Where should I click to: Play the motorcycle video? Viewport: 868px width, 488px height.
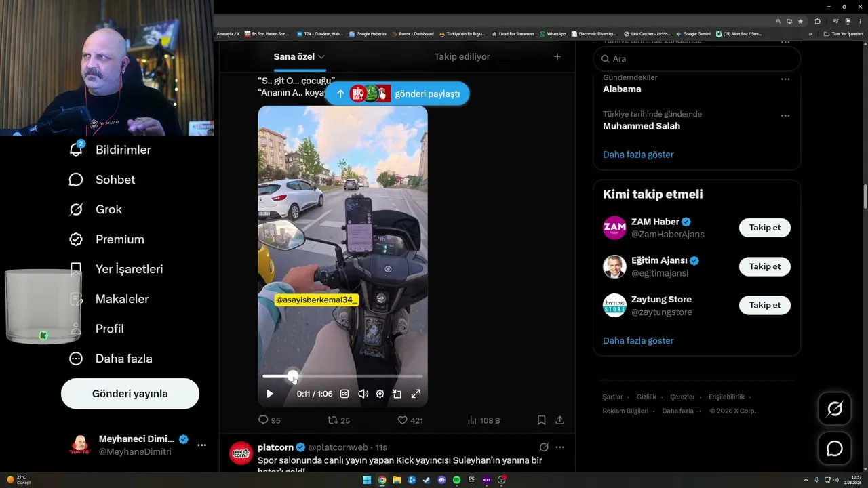point(270,394)
